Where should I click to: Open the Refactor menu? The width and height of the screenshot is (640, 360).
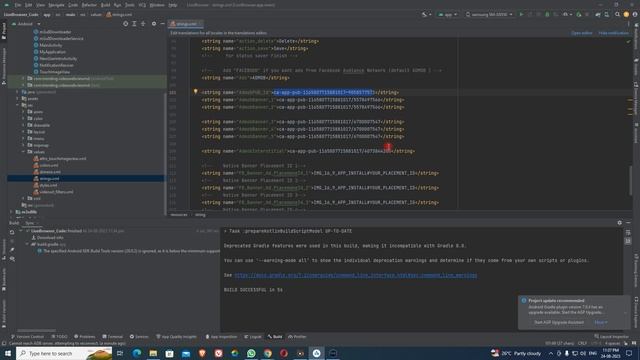[89, 5]
